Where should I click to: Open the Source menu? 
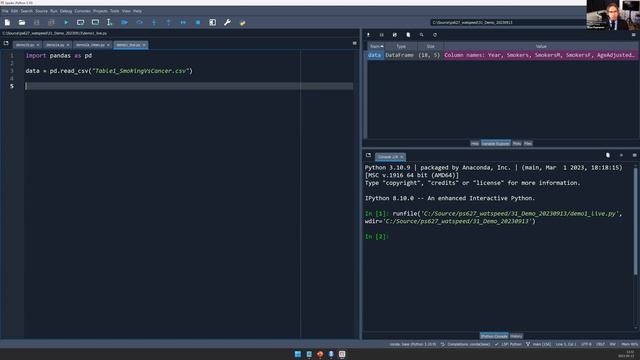41,11
